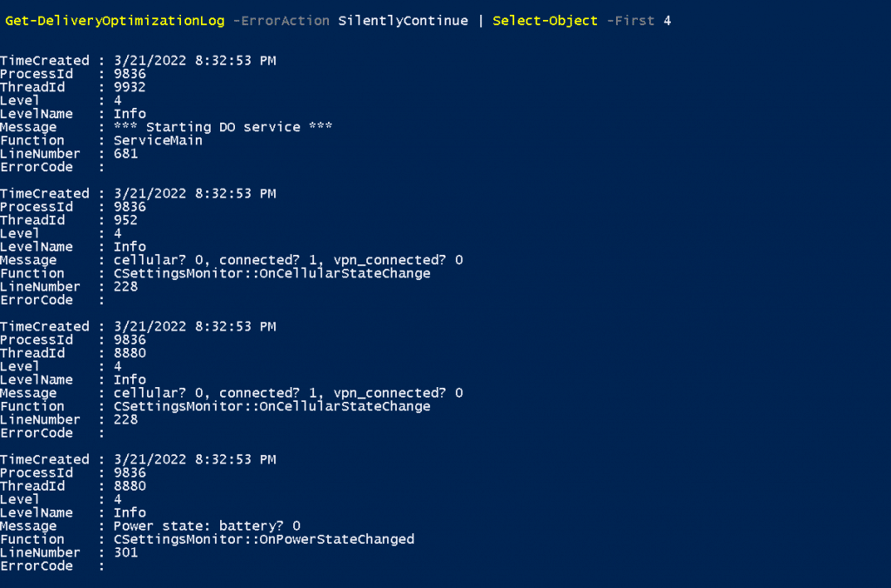
Task: Click the -ErrorAction parameter text
Action: (x=281, y=21)
